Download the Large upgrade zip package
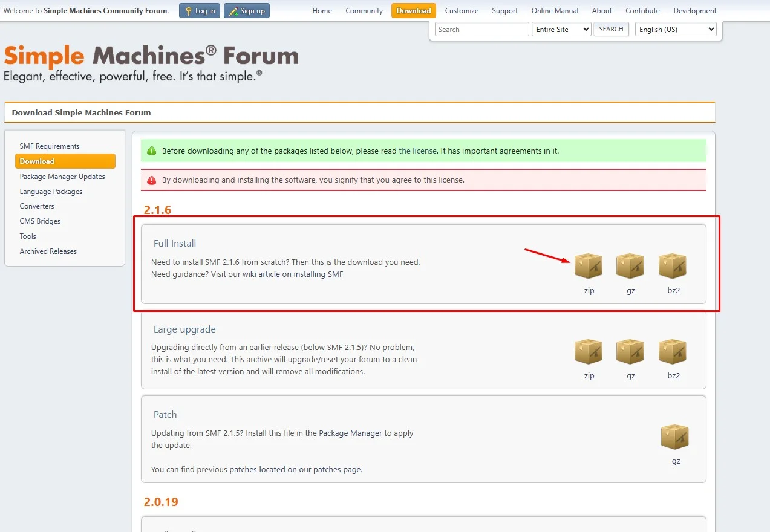The height and width of the screenshot is (532, 770). (589, 351)
